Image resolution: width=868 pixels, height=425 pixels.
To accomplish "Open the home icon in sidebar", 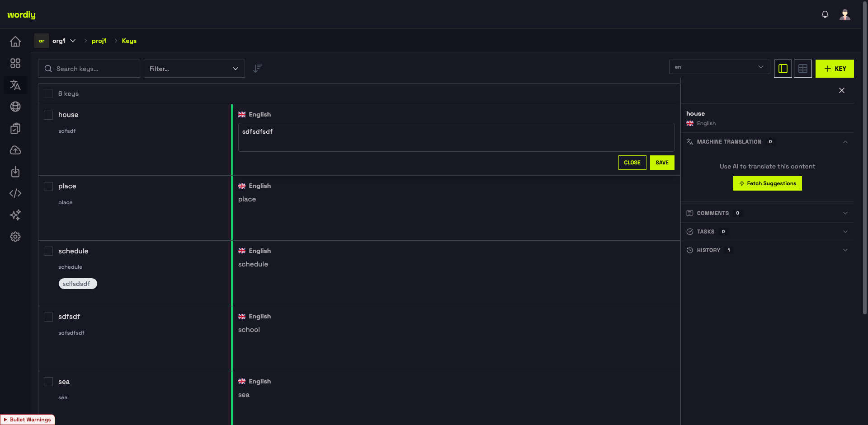I will (x=15, y=42).
